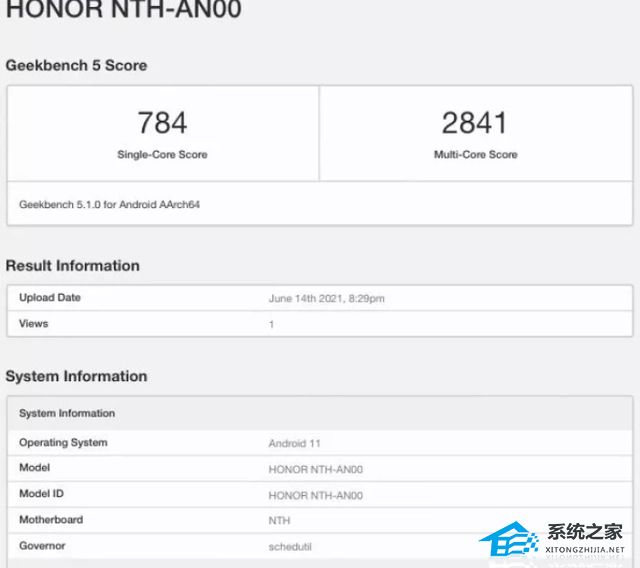This screenshot has width=640, height=568.
Task: Click the schedutil governor value
Action: [x=290, y=547]
